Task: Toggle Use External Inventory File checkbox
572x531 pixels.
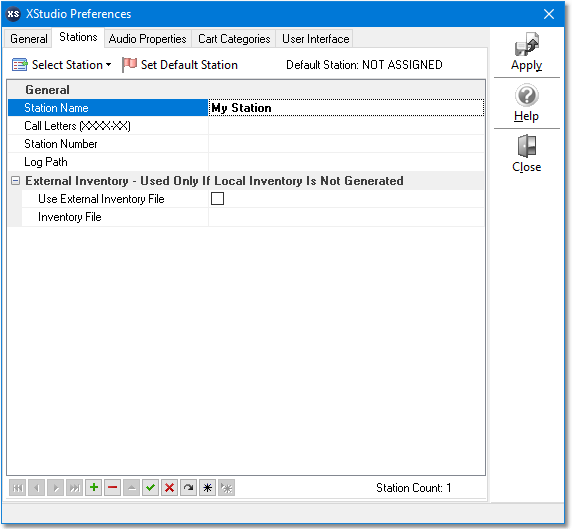Action: point(217,199)
